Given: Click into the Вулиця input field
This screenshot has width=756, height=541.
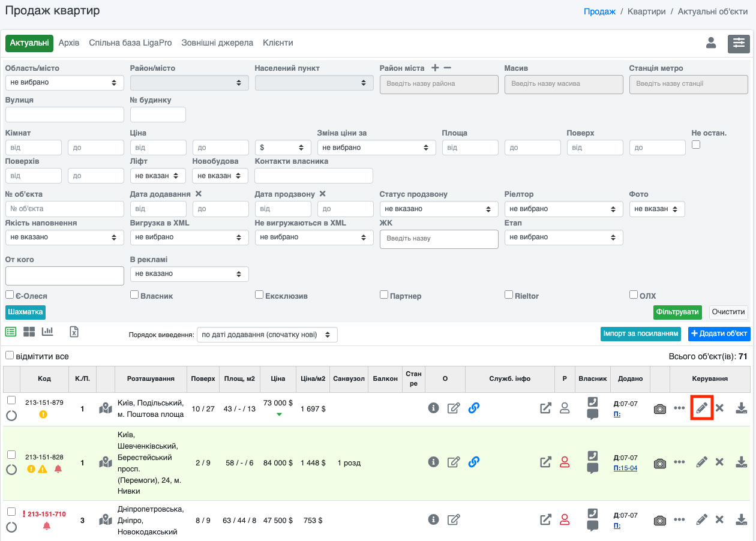Looking at the screenshot, I should click(x=64, y=115).
